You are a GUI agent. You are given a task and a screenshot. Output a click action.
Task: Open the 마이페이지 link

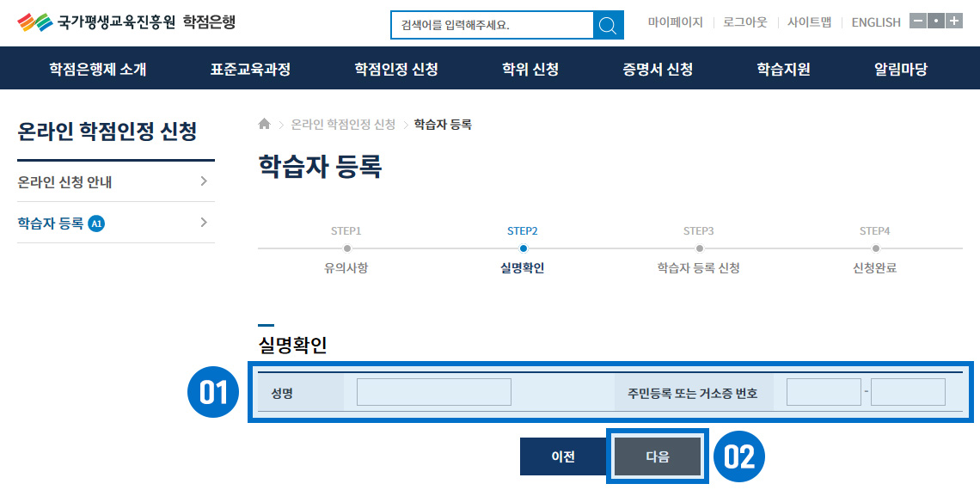point(675,22)
